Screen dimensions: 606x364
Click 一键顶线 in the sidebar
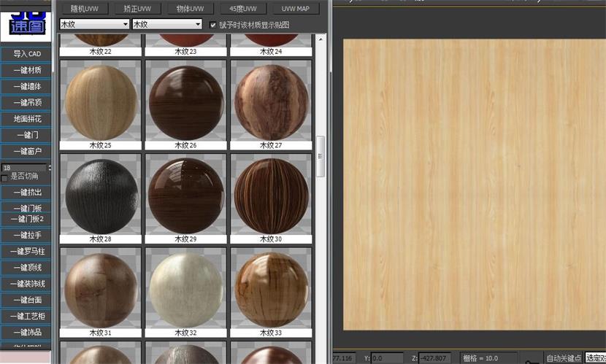point(26,268)
